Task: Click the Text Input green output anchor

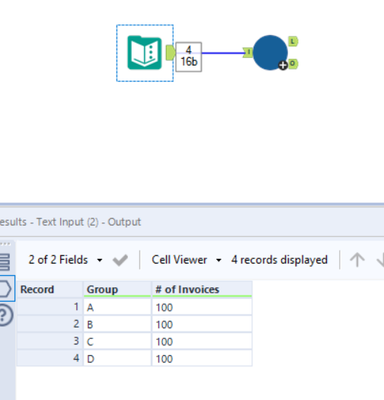Action: [x=170, y=53]
